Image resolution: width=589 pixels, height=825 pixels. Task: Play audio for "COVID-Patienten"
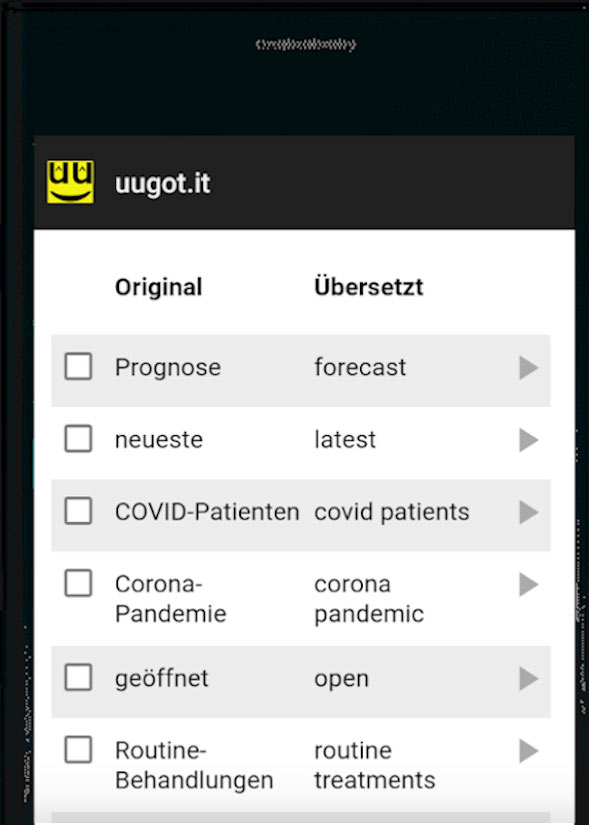pyautogui.click(x=529, y=511)
